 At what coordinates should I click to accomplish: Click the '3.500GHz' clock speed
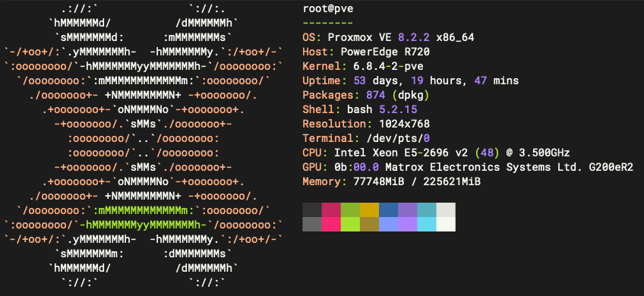[x=545, y=153]
